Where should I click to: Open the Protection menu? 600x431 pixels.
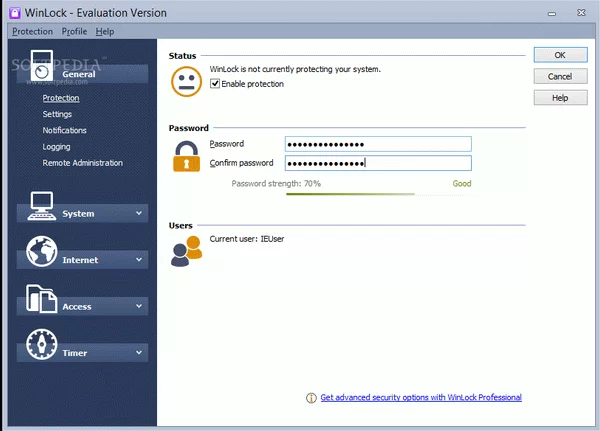31,31
